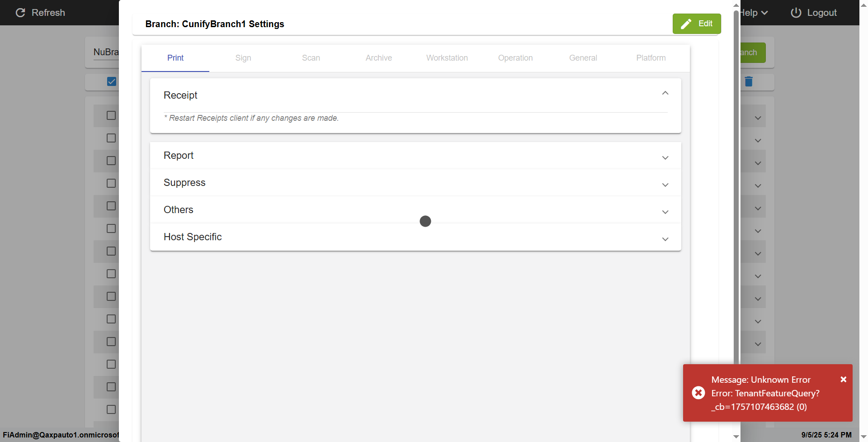The image size is (868, 442).
Task: Open the Workstation tab
Action: coord(447,58)
